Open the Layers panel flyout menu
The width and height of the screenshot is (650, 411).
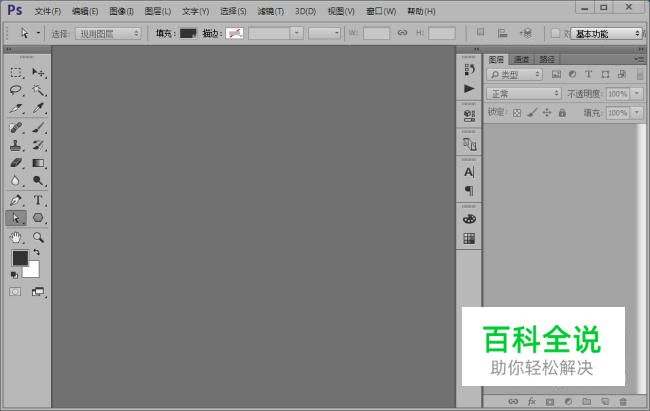click(x=639, y=60)
